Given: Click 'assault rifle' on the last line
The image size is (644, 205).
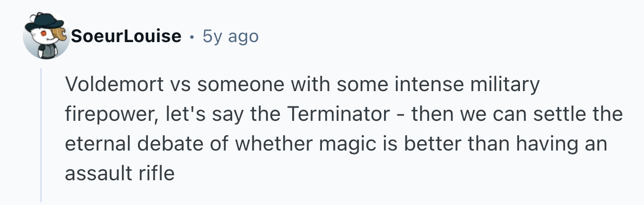Looking at the screenshot, I should [x=120, y=173].
